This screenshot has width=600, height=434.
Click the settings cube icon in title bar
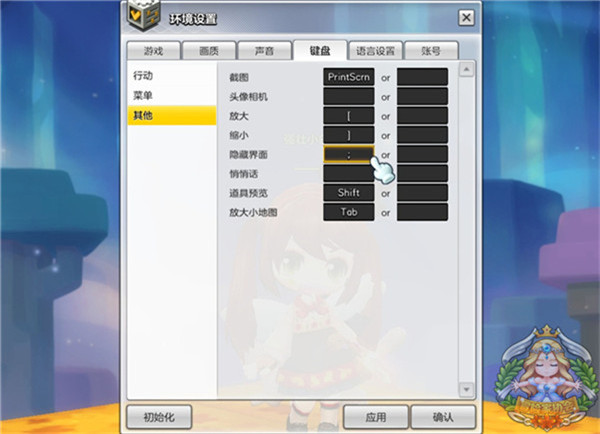point(144,16)
